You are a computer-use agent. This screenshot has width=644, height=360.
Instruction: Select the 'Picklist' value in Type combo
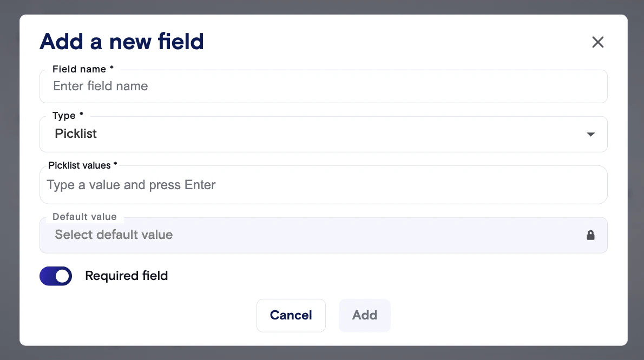click(76, 134)
